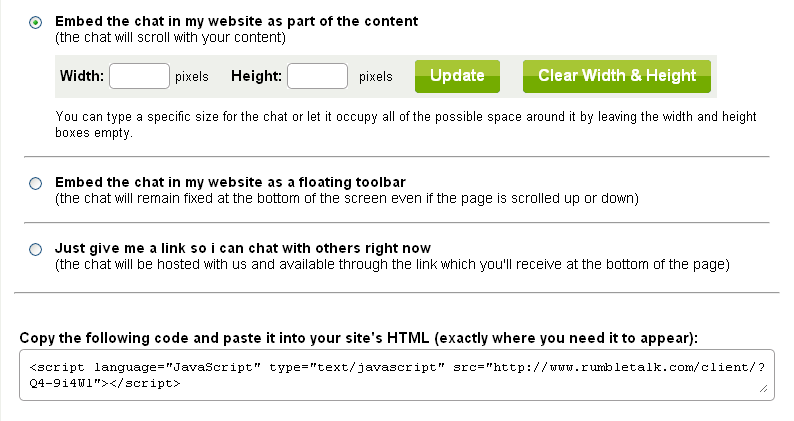Click the Width input field
794x421 pixels.
tap(139, 76)
